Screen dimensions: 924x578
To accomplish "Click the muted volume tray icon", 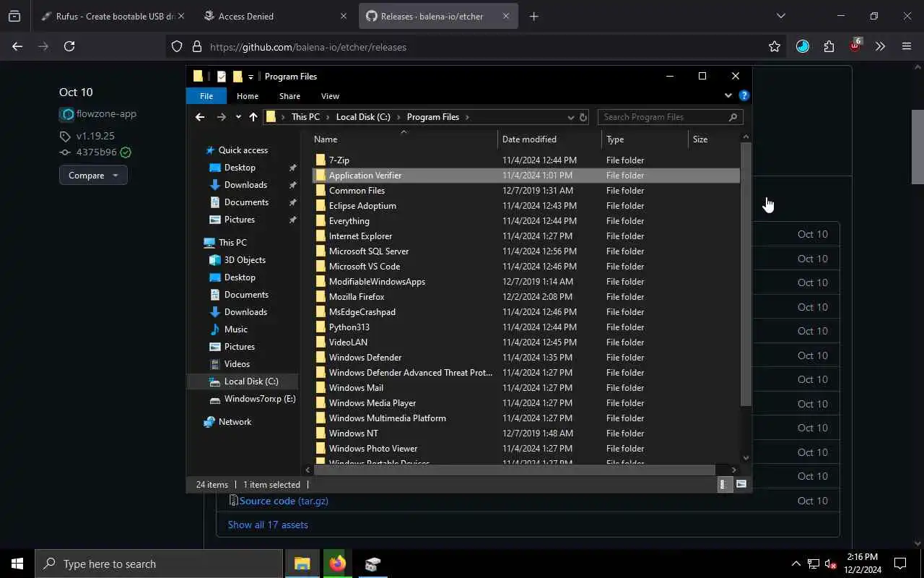I will pyautogui.click(x=831, y=564).
